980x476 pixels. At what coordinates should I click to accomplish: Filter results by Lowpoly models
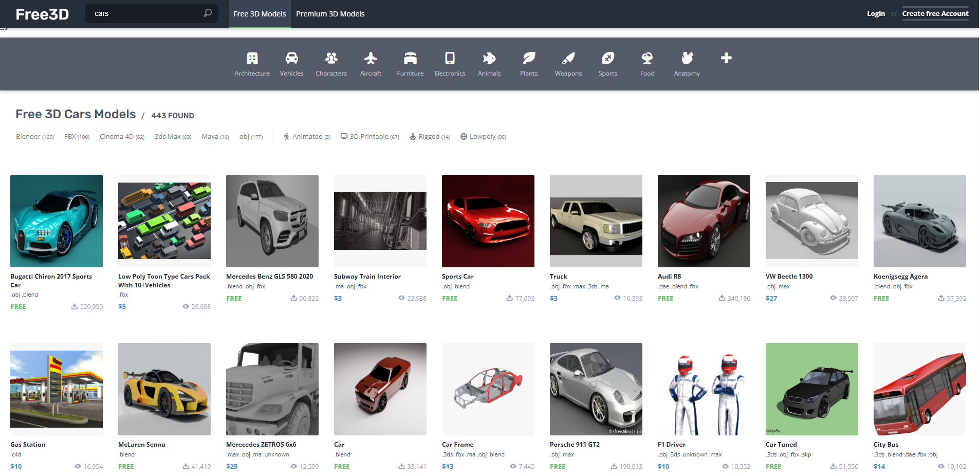coord(483,137)
